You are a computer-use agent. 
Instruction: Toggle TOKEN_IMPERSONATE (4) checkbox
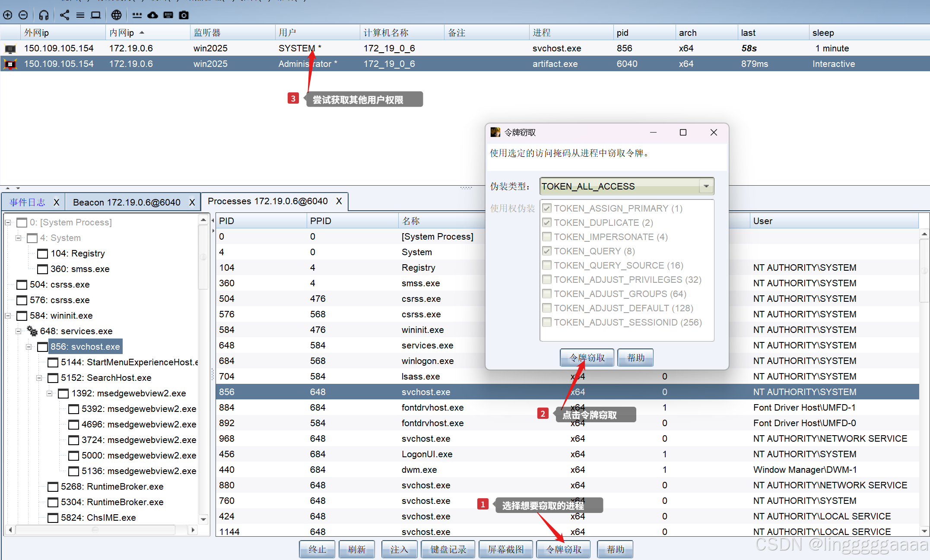coord(547,237)
